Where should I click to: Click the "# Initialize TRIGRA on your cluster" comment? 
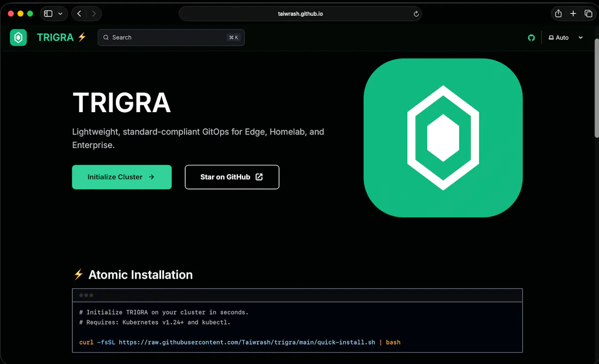(x=164, y=312)
